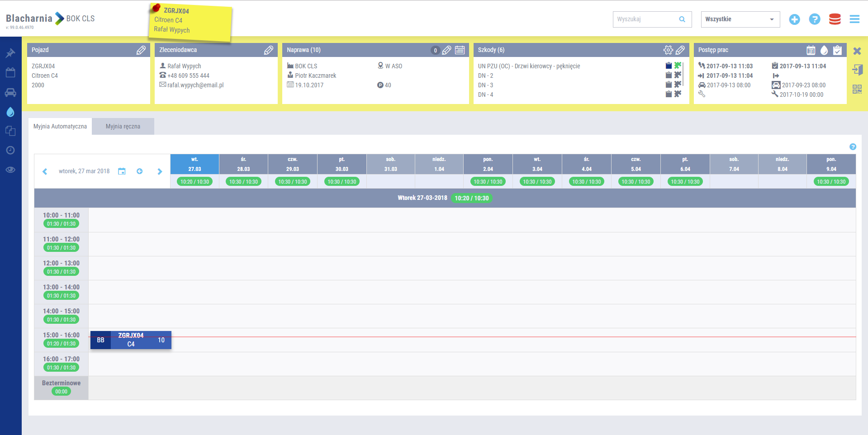Open the clock icon in left sidebar
868x435 pixels.
(10, 150)
